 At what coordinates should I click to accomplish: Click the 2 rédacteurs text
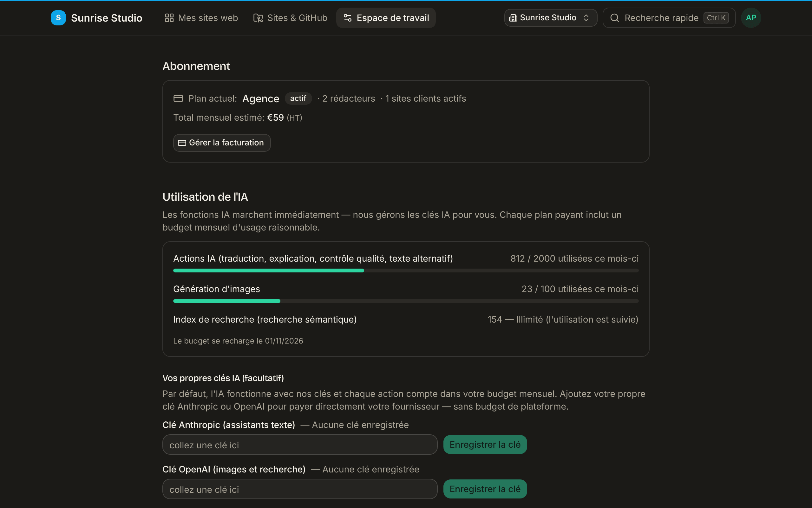point(349,98)
